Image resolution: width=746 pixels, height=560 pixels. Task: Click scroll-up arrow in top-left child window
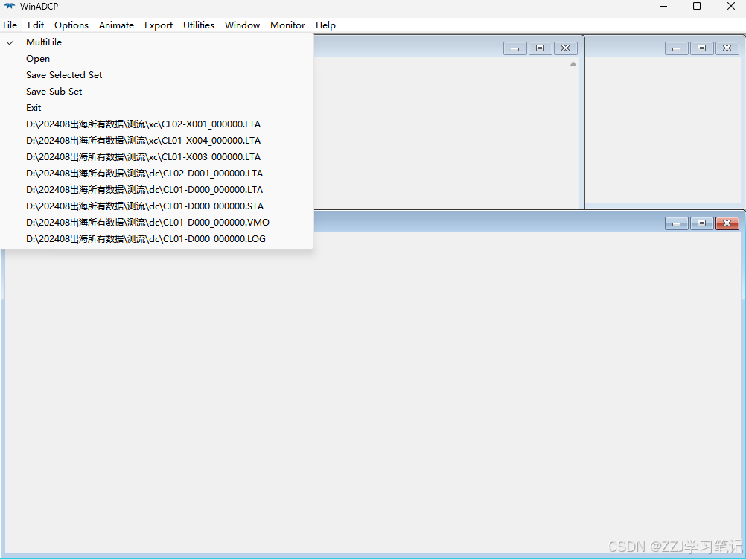click(x=573, y=64)
